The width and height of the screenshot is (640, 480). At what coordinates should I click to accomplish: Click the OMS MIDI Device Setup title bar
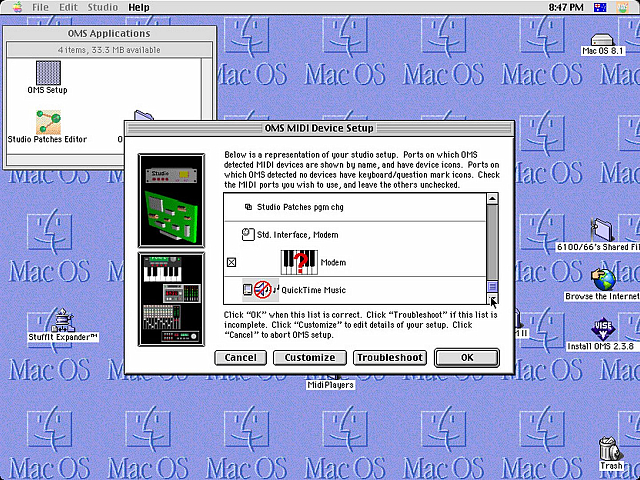(x=319, y=128)
